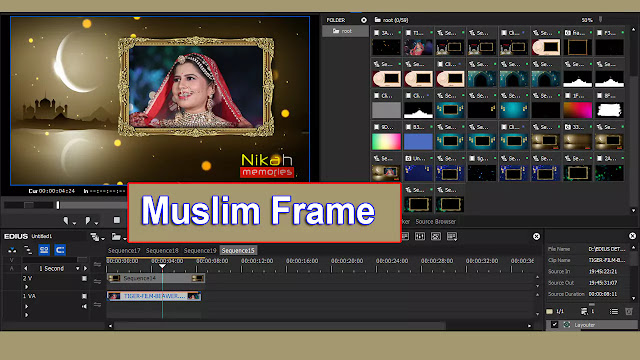
Task: Click the timeline playhead cursor marker
Action: click(x=162, y=266)
